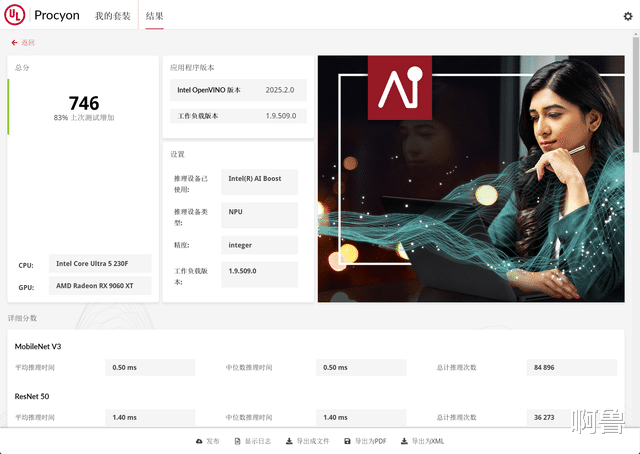This screenshot has width=640, height=454.
Task: Click the 精度 label
Action: click(x=181, y=245)
